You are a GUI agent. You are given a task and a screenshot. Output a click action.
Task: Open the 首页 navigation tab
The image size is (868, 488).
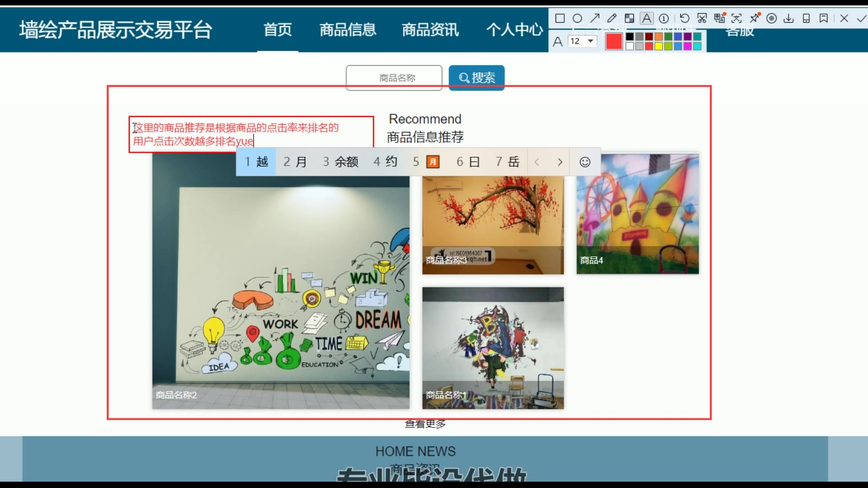point(278,30)
